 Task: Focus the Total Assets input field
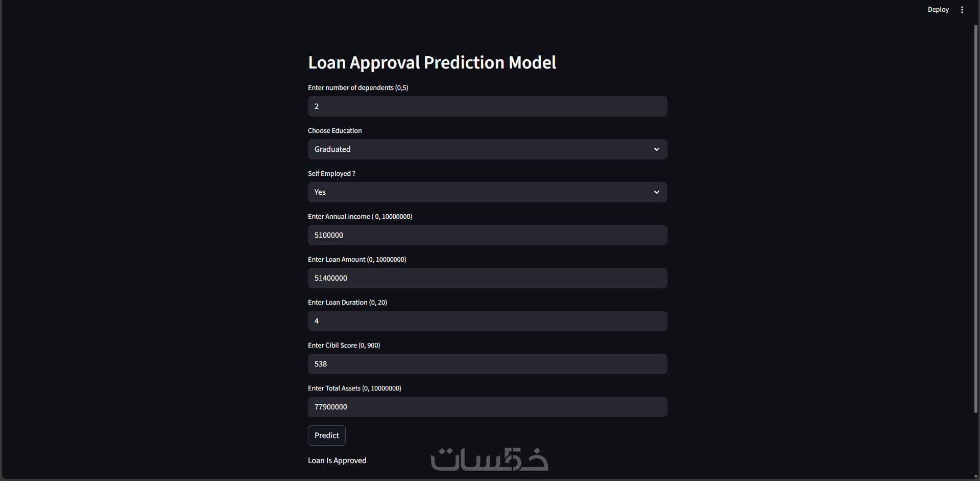(487, 407)
